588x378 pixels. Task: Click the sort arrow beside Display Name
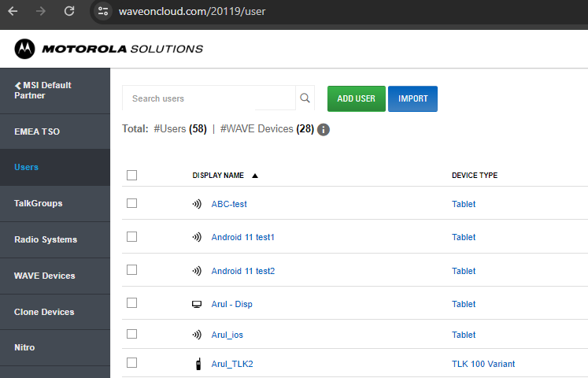pyautogui.click(x=255, y=176)
